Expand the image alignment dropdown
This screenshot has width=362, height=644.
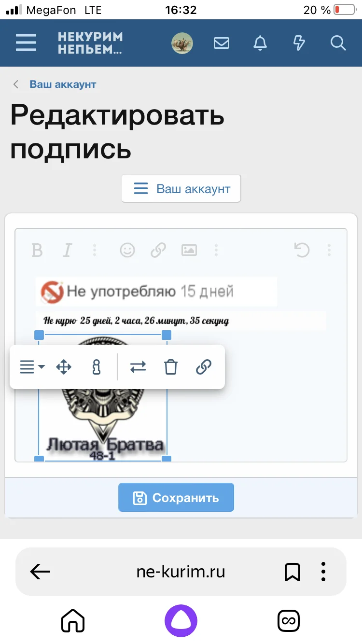tap(32, 367)
